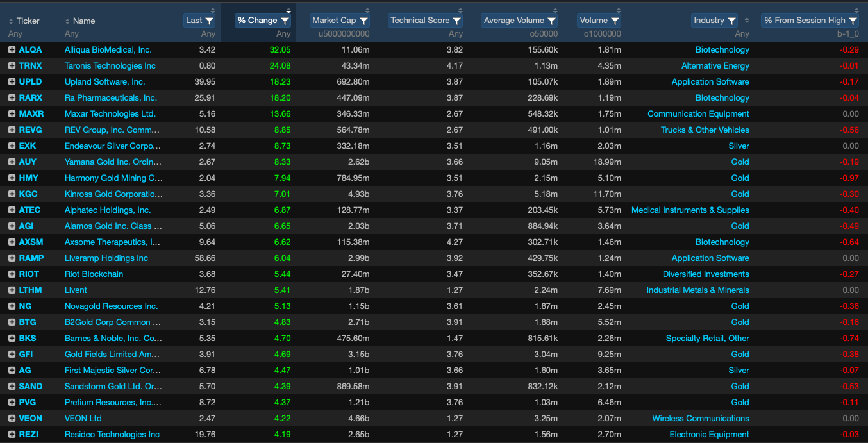Expand the ALQA row
Screen dimensions: 868x443
pyautogui.click(x=12, y=50)
